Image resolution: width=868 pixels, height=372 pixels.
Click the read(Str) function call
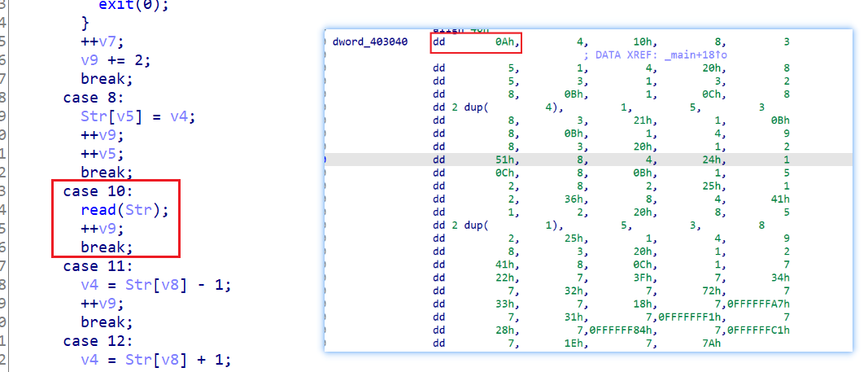[123, 210]
